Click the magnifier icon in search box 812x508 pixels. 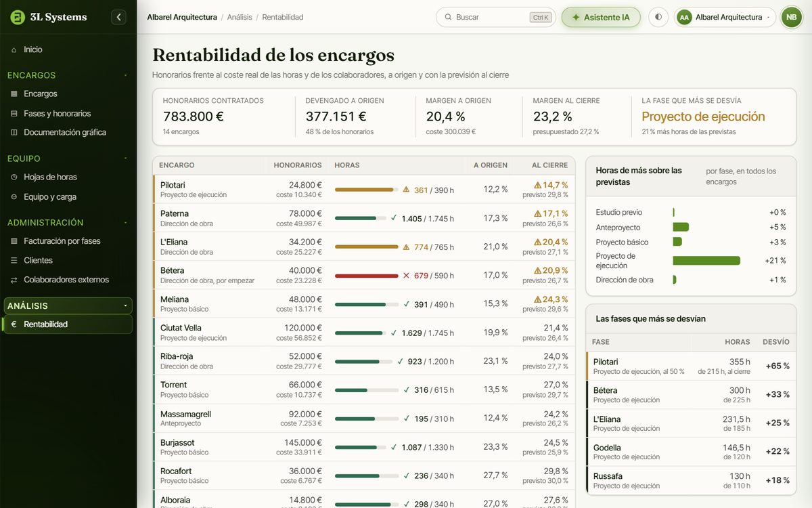point(448,18)
